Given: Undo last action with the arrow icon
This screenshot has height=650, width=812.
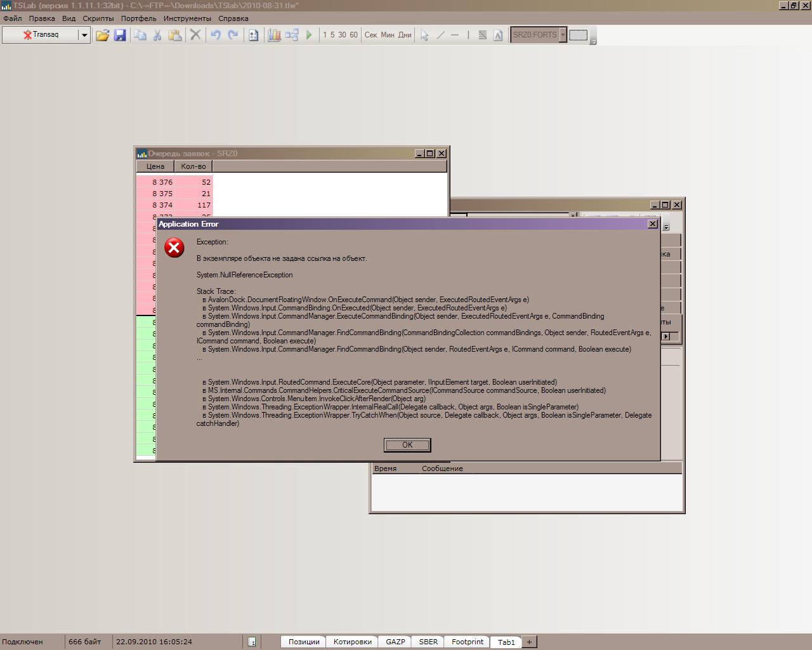Looking at the screenshot, I should pyautogui.click(x=216, y=35).
